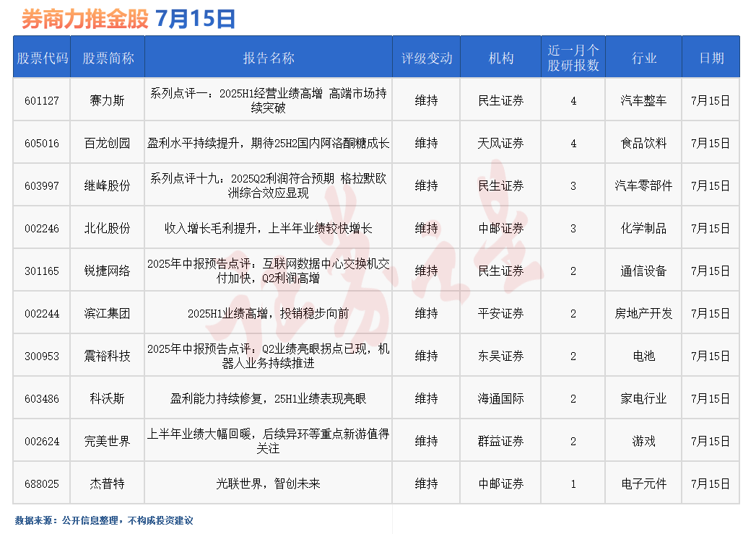The image size is (756, 534).
Task: Click 东吴证券 in the 震裕科技 row
Action: (500, 355)
